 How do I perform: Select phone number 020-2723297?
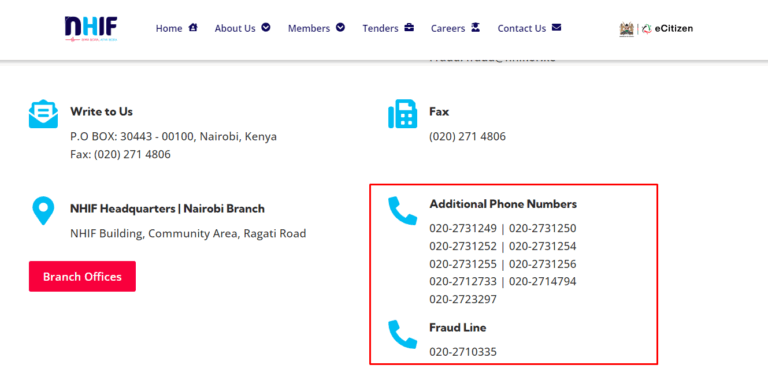pos(463,299)
